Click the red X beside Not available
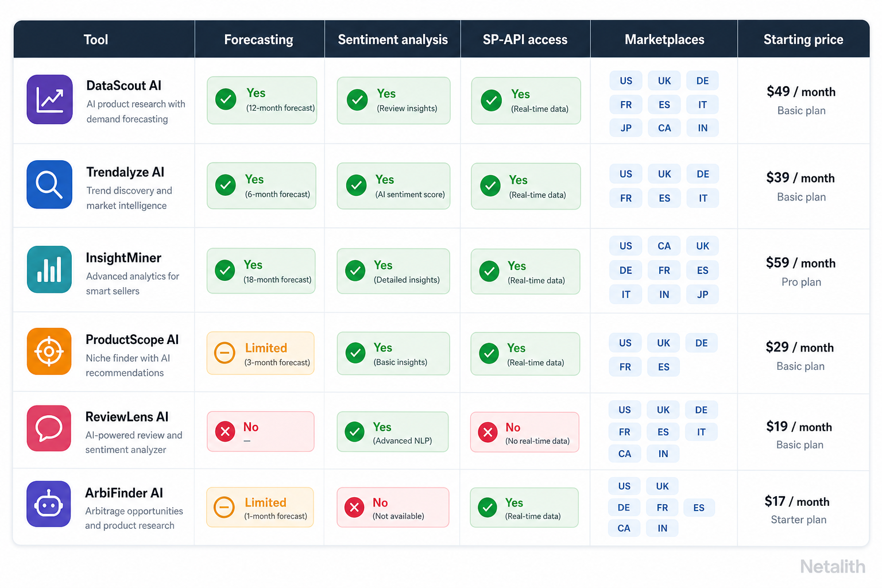This screenshot has width=882, height=588. 354,507
